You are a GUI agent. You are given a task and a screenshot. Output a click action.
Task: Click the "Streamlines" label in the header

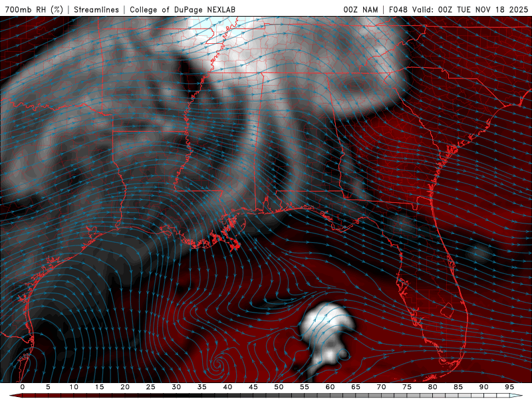point(96,9)
